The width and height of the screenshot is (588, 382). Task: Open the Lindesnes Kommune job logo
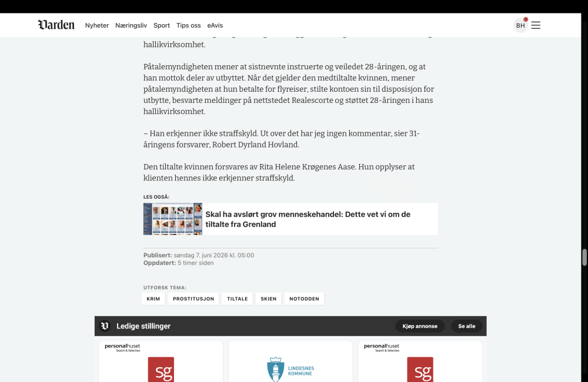coord(290,369)
